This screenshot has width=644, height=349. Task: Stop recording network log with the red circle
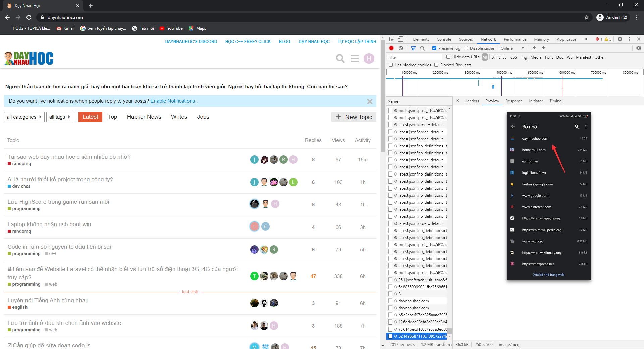(x=391, y=48)
